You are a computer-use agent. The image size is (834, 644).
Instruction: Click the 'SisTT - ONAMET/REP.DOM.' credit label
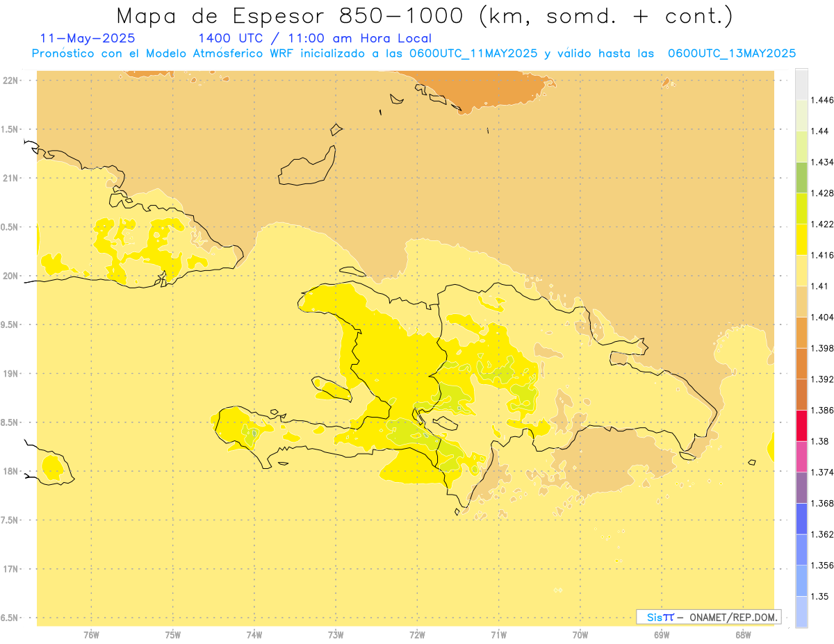[x=709, y=617]
